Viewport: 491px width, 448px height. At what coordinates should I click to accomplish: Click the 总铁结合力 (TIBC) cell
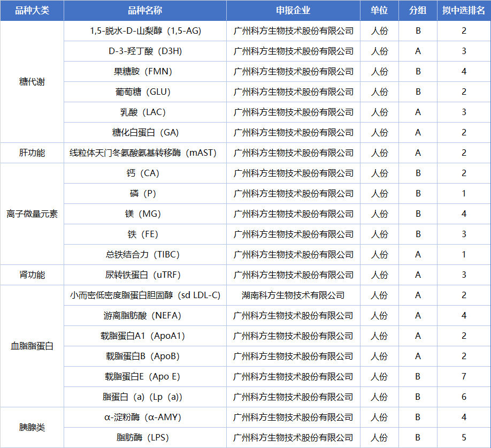pyautogui.click(x=145, y=255)
